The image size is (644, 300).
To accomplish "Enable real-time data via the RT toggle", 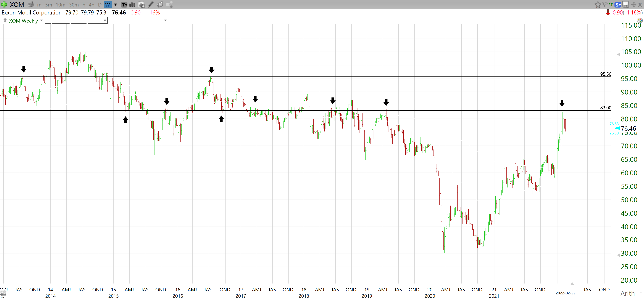I will [x=611, y=5].
